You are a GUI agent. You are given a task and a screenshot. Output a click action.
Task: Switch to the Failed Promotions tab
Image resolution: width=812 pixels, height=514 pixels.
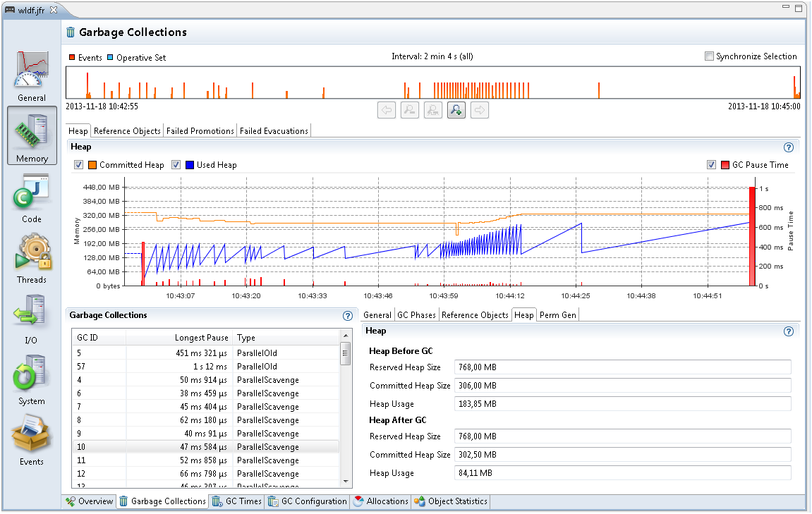pos(200,131)
